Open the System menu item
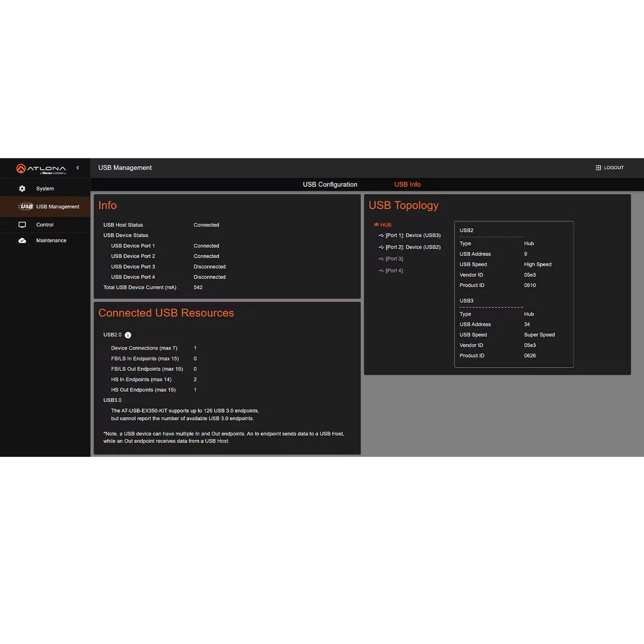 (x=45, y=188)
